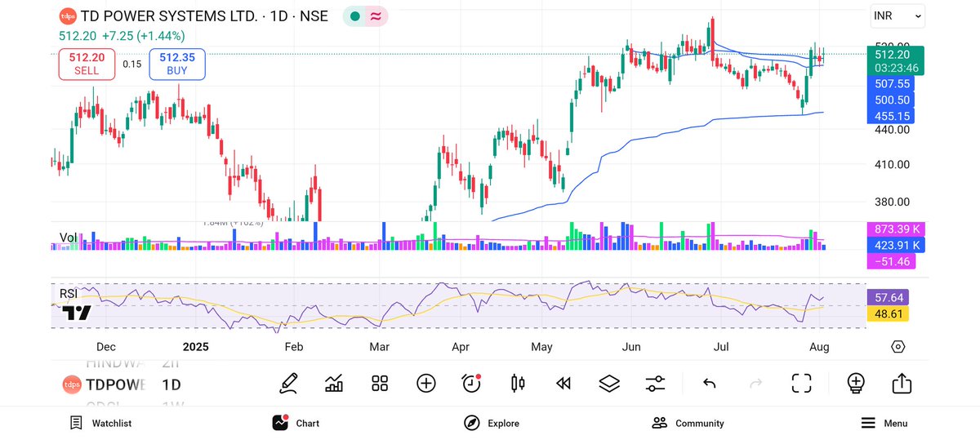Enter fullscreen chart mode
980x440 pixels.
pos(801,383)
